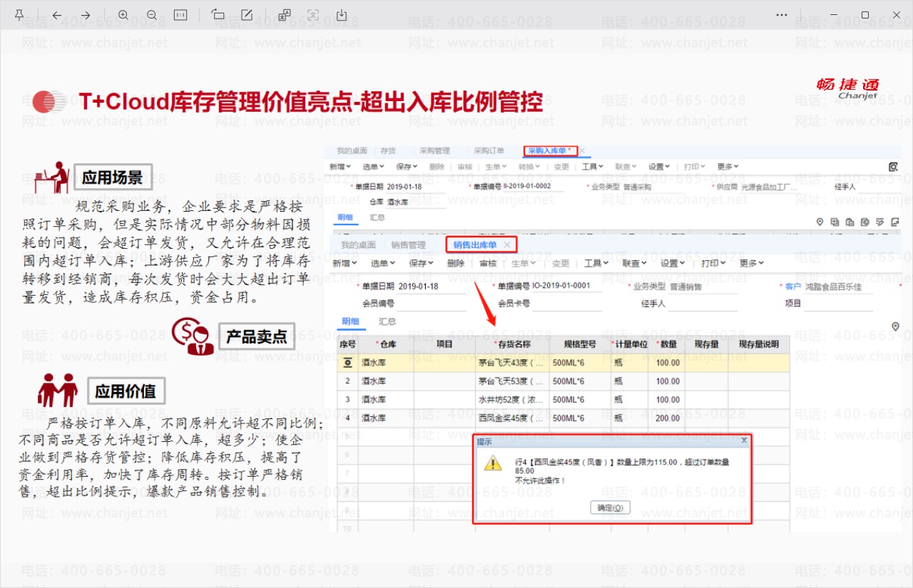Click 审核 in the sales delivery toolbar
913x588 pixels.
click(x=488, y=263)
